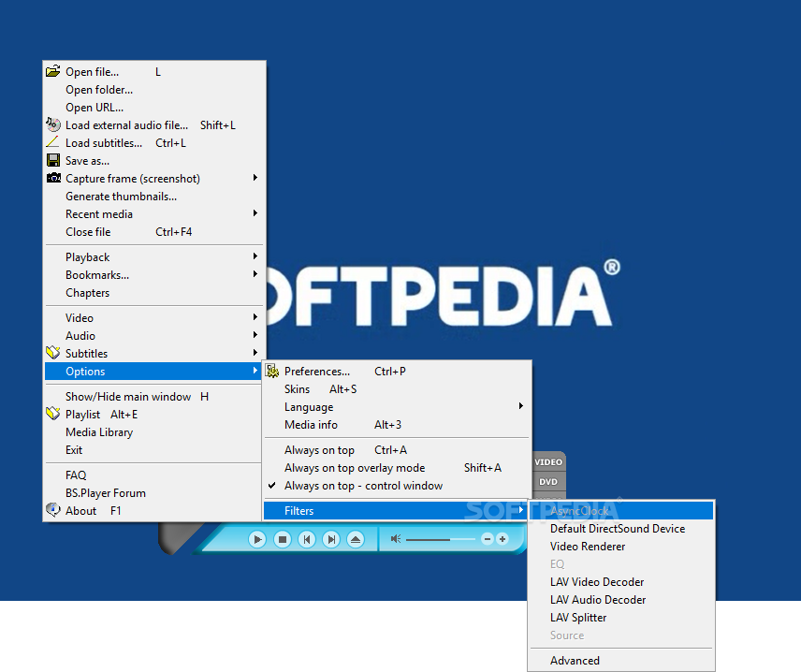Open Media Library from menu

click(x=154, y=432)
